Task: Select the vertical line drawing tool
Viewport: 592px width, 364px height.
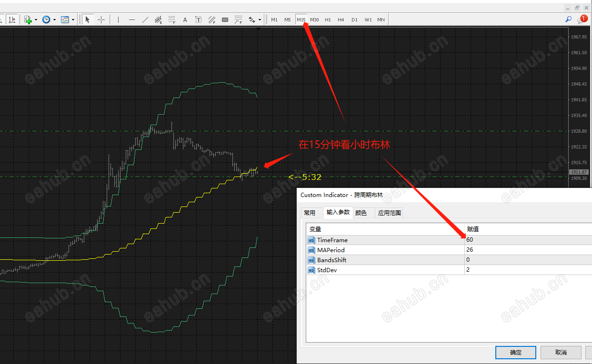Action: (x=118, y=20)
